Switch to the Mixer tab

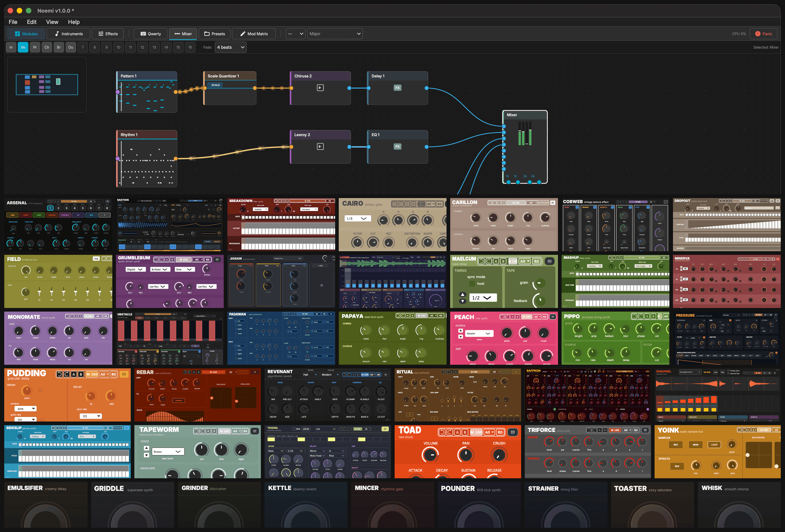pos(183,34)
